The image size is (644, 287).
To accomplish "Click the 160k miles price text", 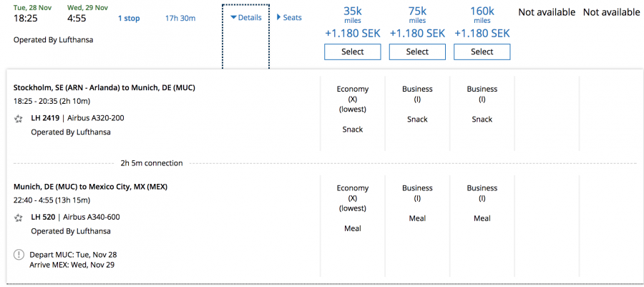I will click(482, 11).
